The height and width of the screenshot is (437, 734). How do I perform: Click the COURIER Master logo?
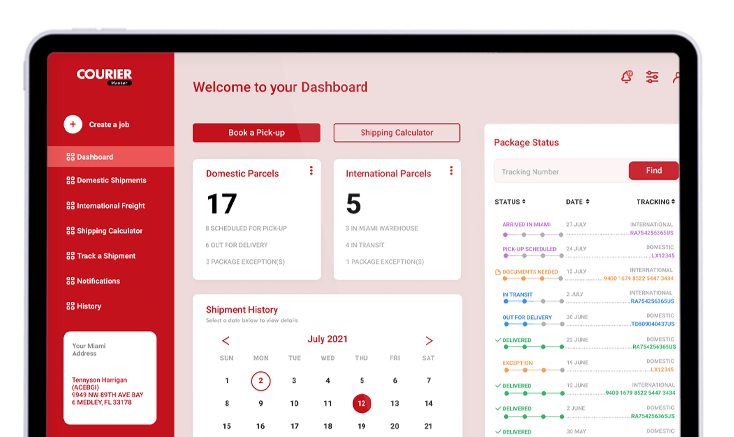[105, 76]
